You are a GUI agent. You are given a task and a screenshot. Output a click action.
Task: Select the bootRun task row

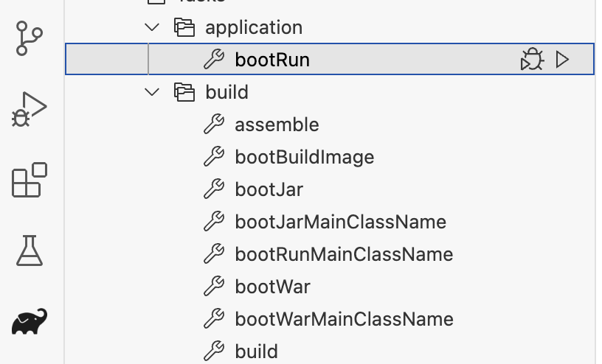330,60
